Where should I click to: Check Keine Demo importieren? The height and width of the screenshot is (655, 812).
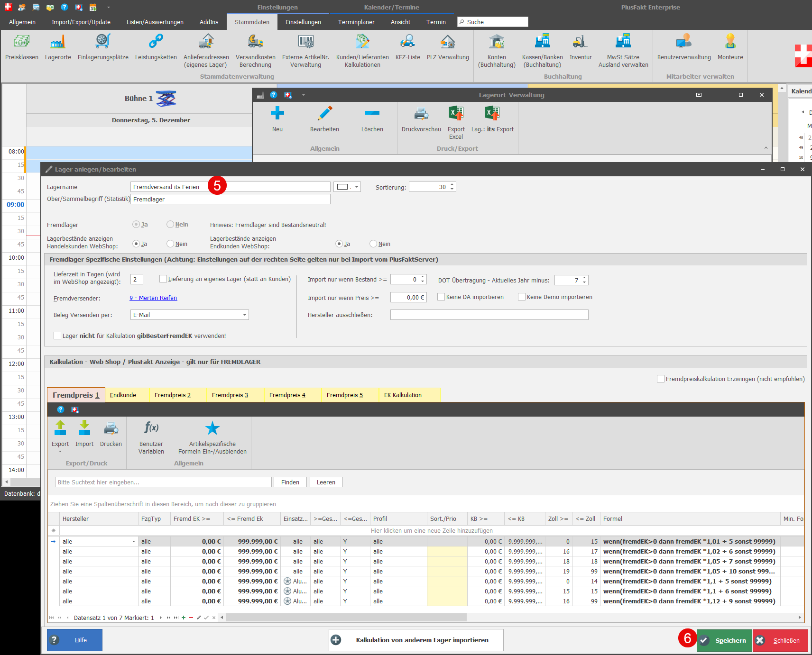click(522, 297)
